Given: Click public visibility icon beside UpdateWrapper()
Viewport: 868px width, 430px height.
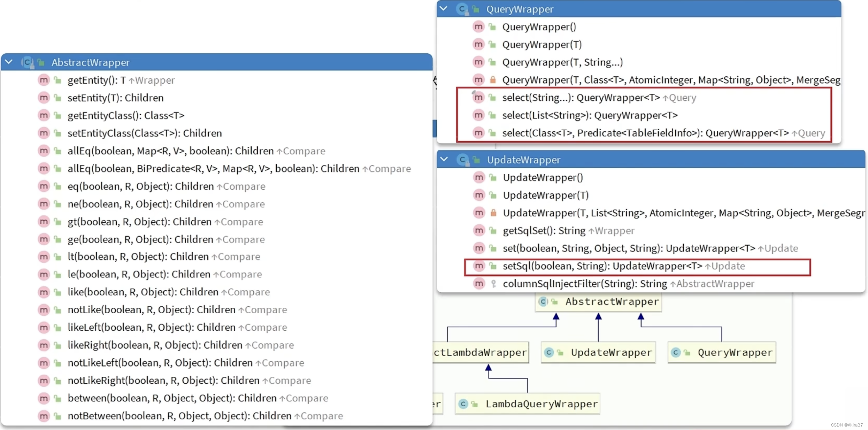Looking at the screenshot, I should coord(493,178).
